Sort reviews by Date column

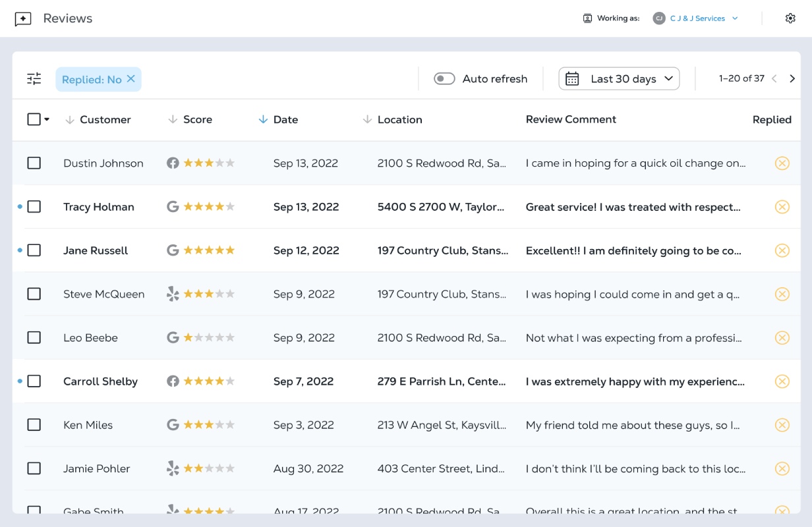tap(278, 119)
